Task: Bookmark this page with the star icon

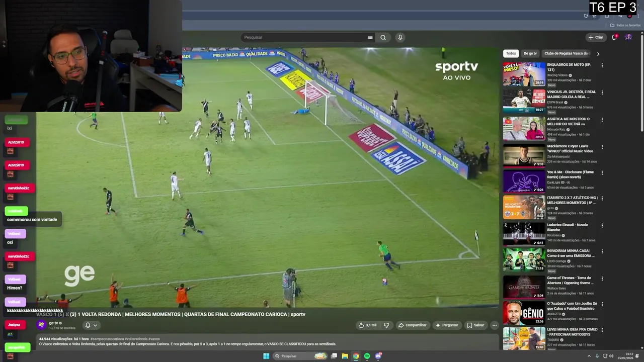Action: click(x=594, y=16)
